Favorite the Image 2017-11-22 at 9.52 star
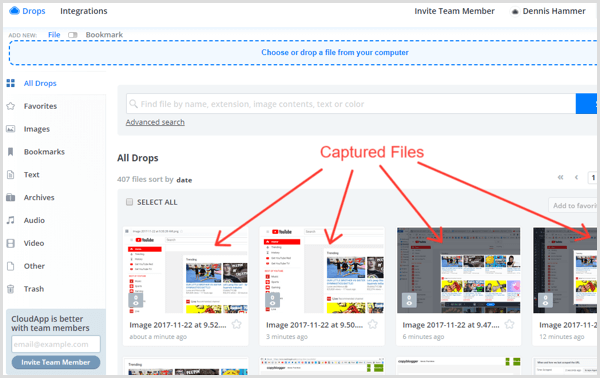The width and height of the screenshot is (600, 378). 237,324
